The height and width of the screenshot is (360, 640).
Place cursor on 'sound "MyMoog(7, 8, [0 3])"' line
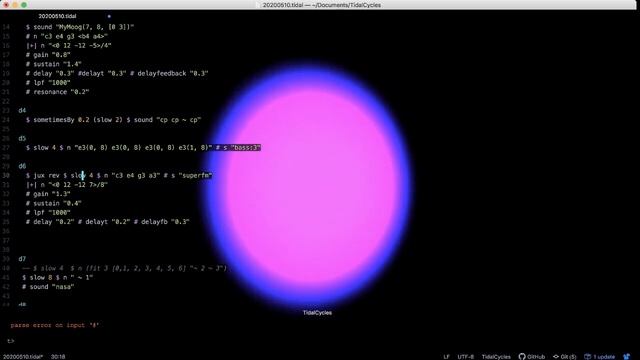[80, 27]
